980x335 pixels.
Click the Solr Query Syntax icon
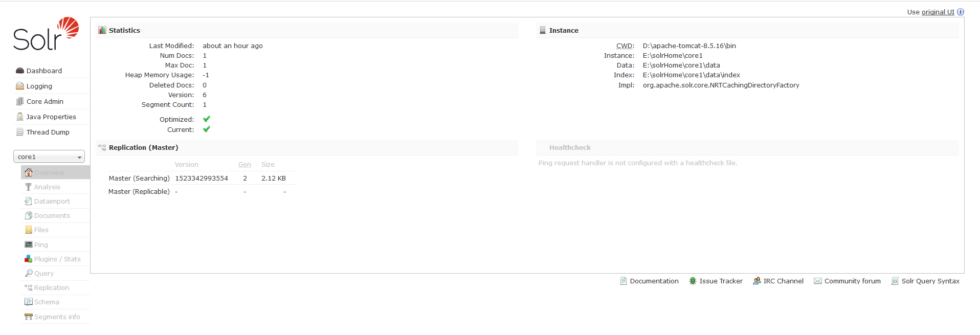pos(895,281)
